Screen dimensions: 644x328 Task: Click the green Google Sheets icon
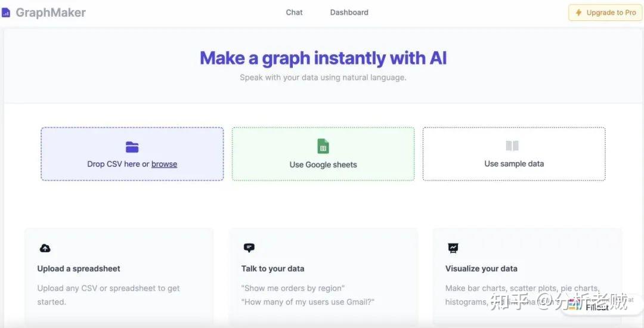(x=323, y=146)
